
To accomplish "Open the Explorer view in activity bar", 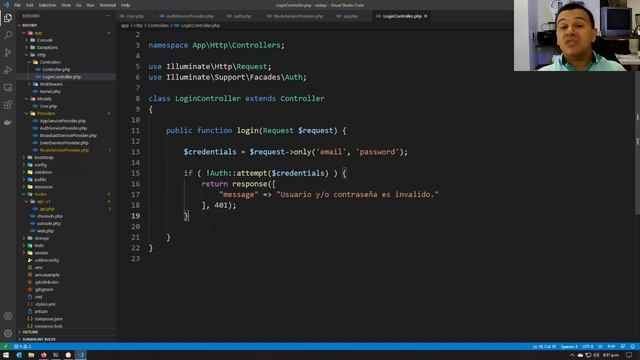I will point(8,18).
